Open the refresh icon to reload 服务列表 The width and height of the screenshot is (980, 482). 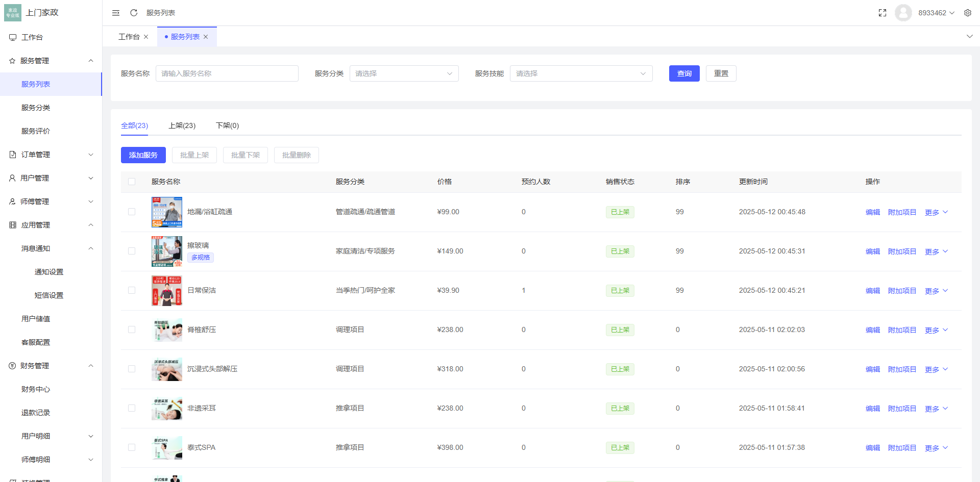pos(134,12)
